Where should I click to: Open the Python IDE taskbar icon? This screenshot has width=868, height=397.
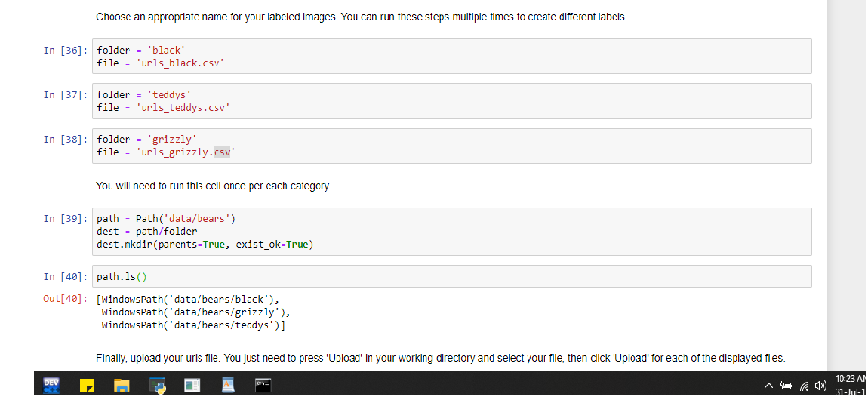pos(158,386)
